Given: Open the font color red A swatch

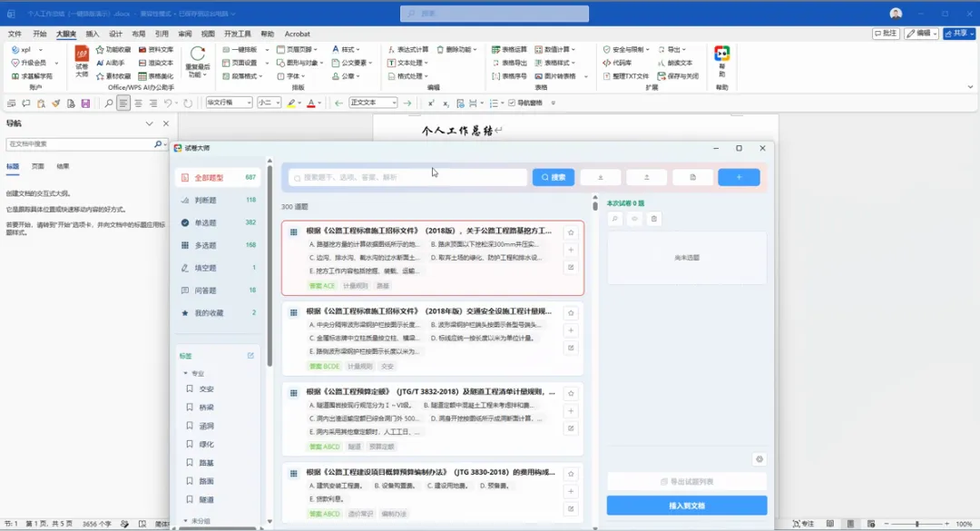Looking at the screenshot, I should pos(310,103).
